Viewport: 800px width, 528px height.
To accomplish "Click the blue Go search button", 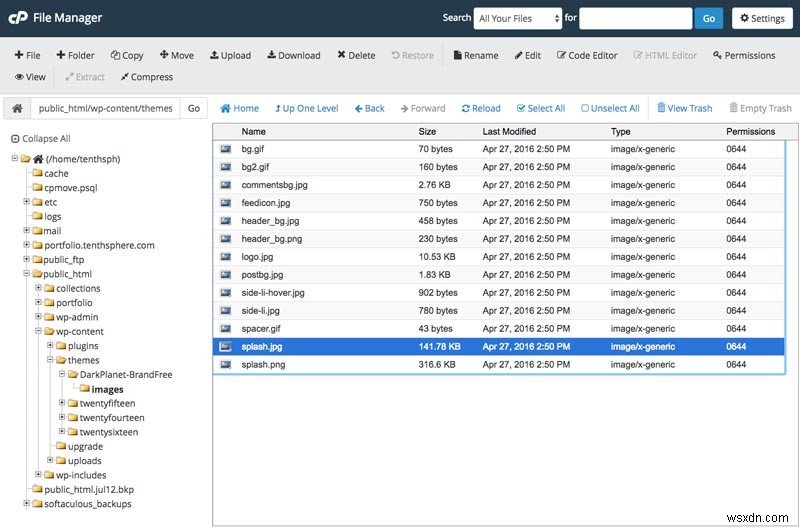I will (709, 18).
